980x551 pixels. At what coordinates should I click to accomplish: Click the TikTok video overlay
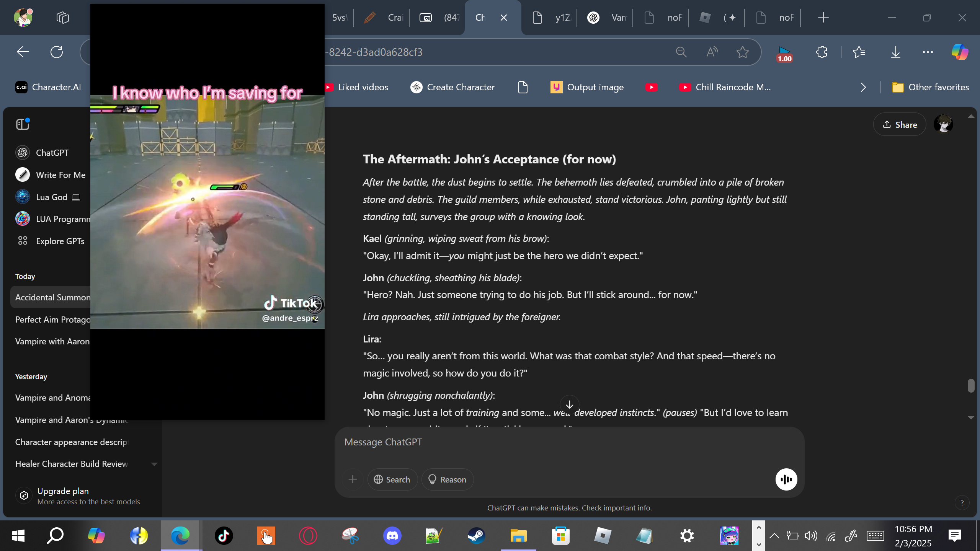point(207,212)
